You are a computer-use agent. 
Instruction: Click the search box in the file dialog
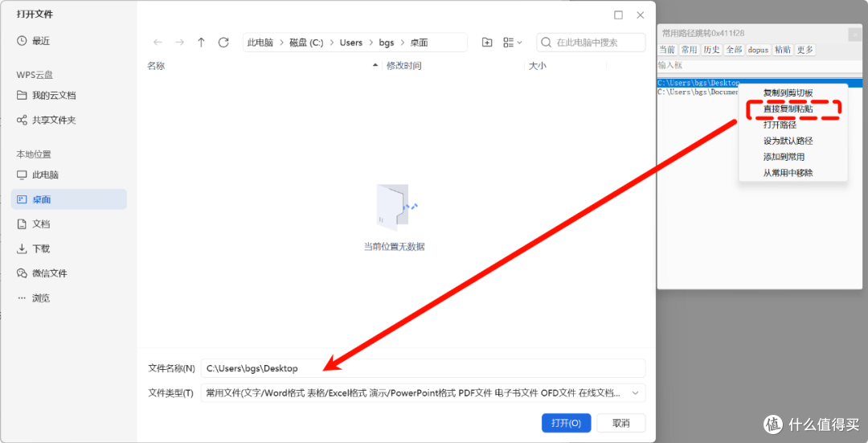pos(591,43)
